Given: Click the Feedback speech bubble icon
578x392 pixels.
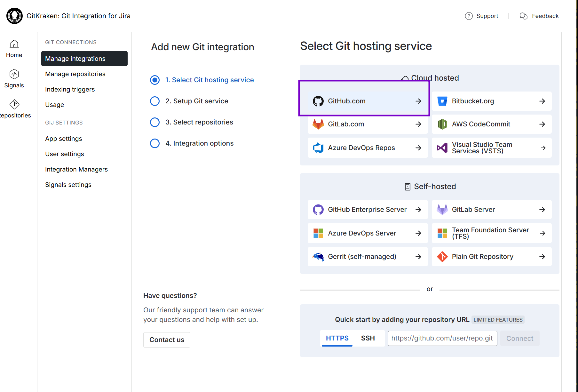Looking at the screenshot, I should tap(523, 16).
